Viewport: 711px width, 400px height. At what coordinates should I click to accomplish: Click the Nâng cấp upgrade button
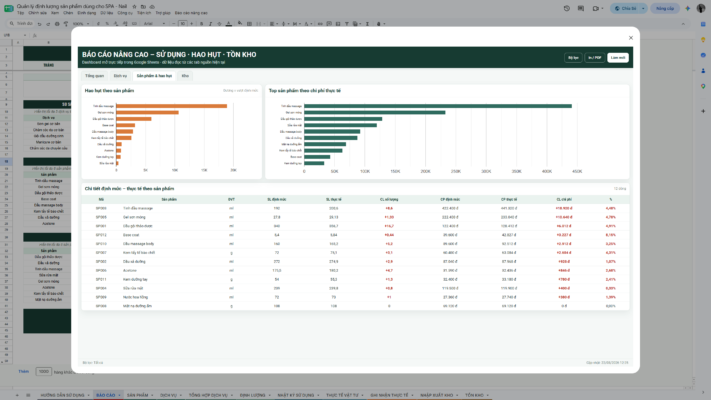665,9
